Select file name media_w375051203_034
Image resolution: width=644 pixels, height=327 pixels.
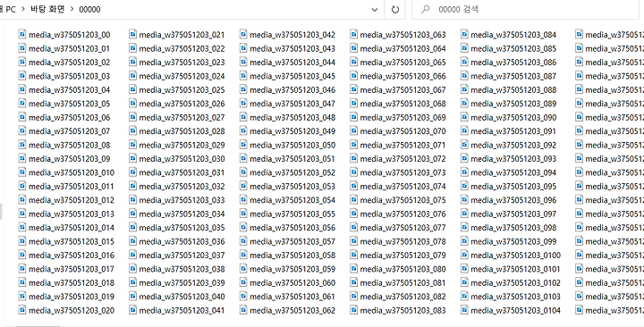[182, 214]
